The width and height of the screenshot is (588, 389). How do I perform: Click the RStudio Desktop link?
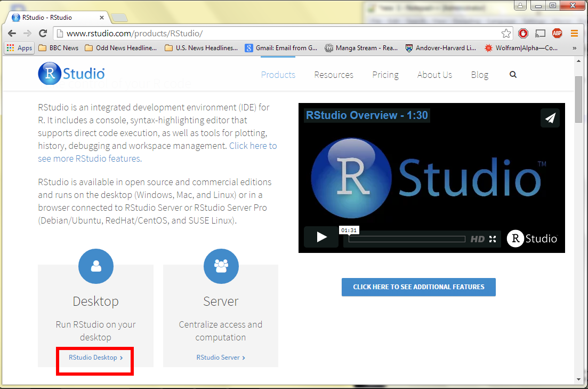pos(95,358)
